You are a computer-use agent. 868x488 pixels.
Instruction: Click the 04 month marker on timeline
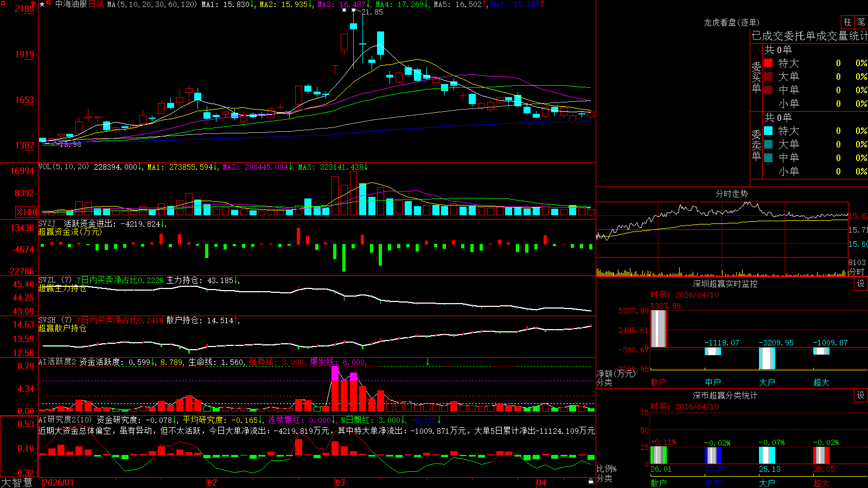(541, 483)
